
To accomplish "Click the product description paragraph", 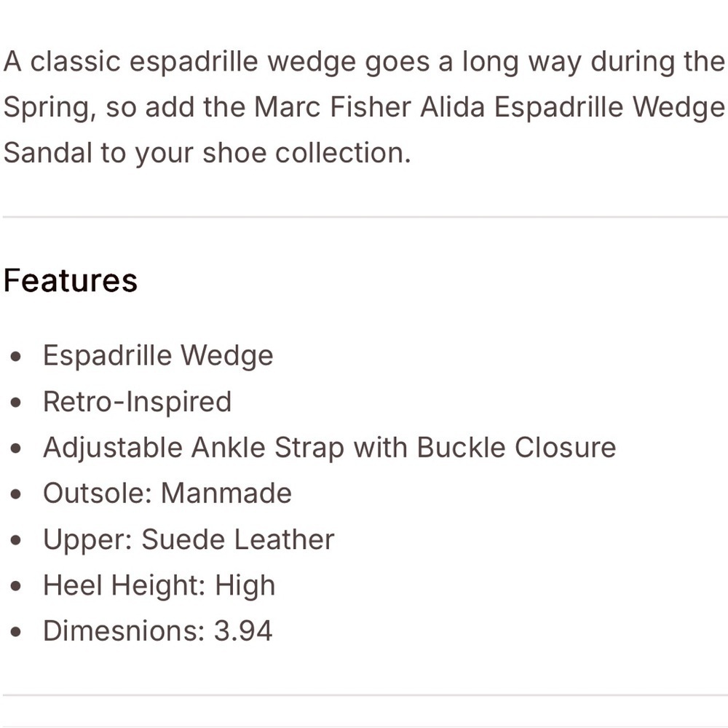I will pos(364,107).
